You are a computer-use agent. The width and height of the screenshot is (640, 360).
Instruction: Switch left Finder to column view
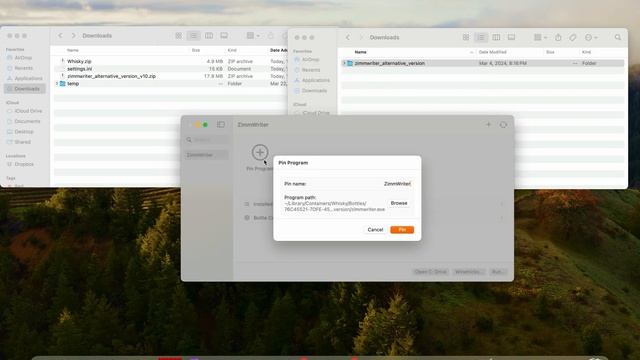pos(209,36)
